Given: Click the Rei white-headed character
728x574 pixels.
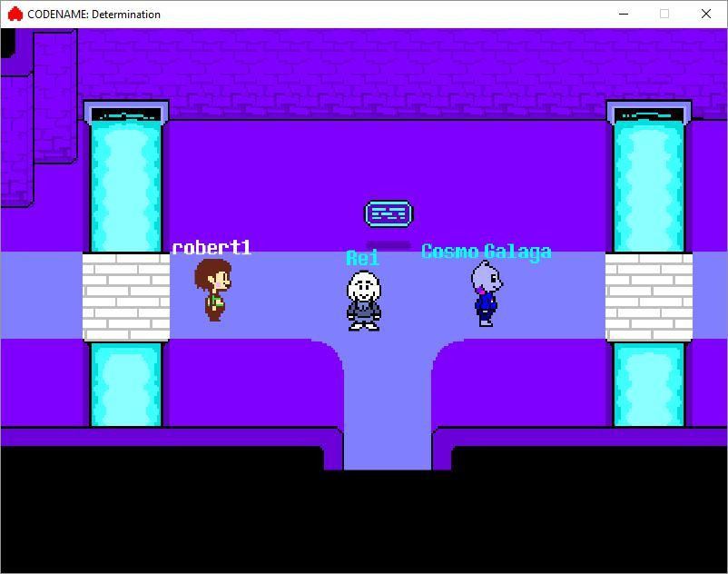Looking at the screenshot, I should pyautogui.click(x=364, y=301).
